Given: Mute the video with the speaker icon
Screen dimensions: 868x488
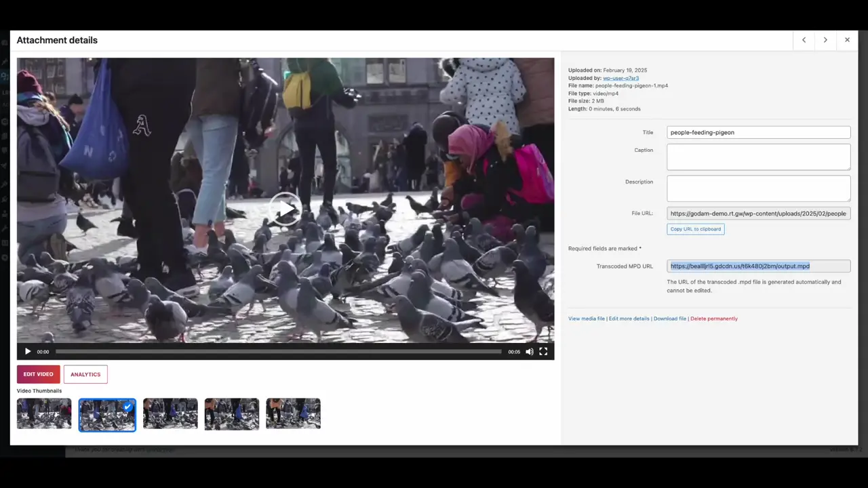Looking at the screenshot, I should (x=530, y=352).
